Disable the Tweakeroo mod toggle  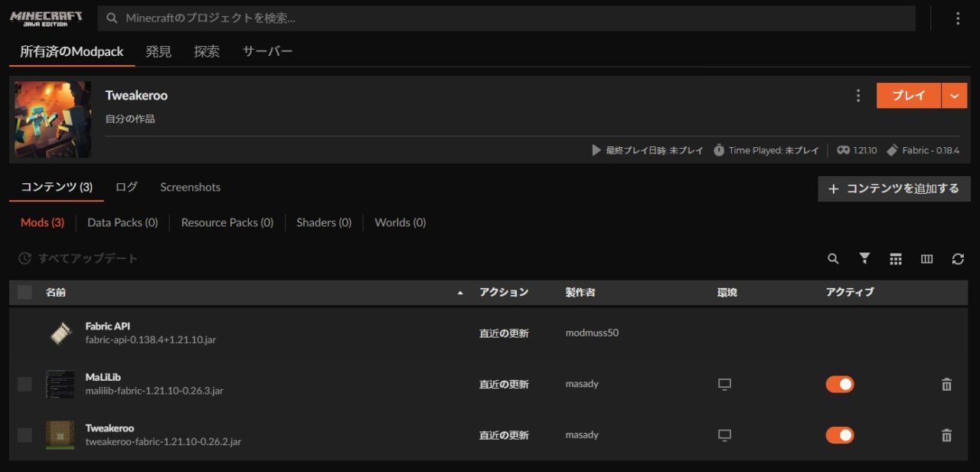[839, 435]
